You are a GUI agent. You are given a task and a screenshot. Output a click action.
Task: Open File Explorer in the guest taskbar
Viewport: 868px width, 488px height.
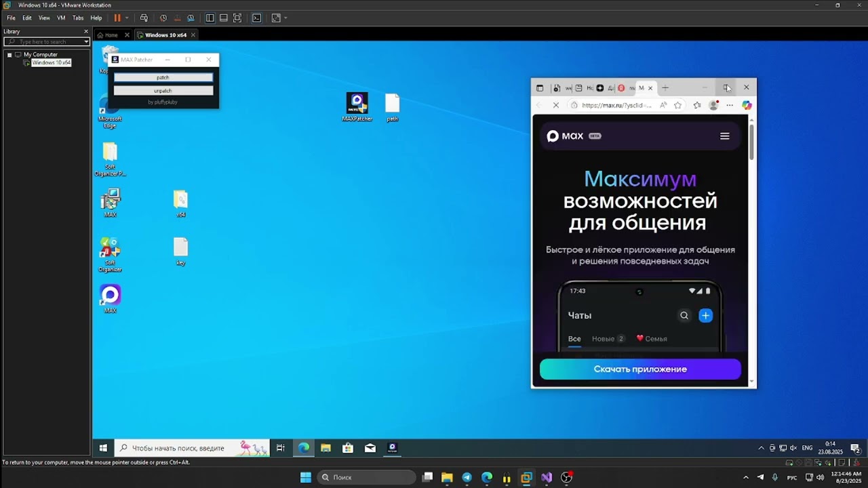(x=325, y=448)
